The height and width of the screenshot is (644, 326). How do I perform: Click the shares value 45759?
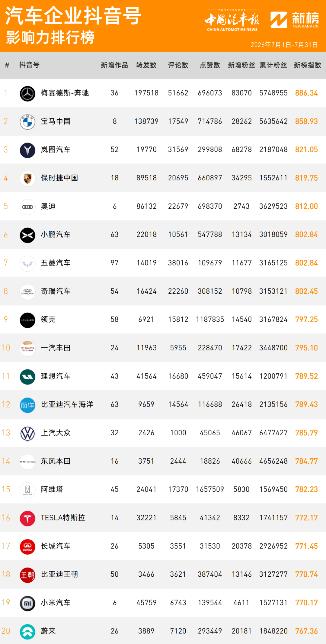(x=146, y=603)
